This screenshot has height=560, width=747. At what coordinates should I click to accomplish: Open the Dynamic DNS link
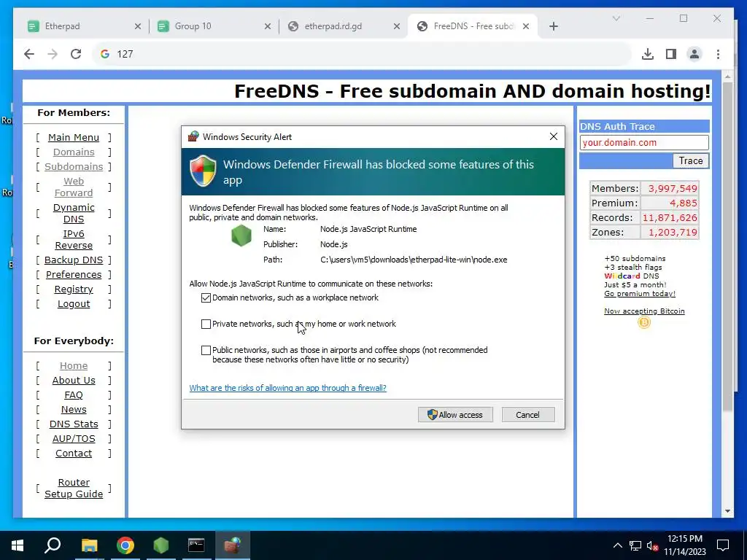[x=74, y=214]
